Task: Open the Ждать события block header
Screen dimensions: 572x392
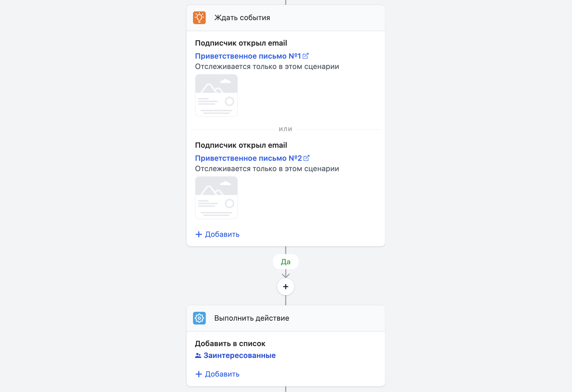Action: [x=285, y=18]
